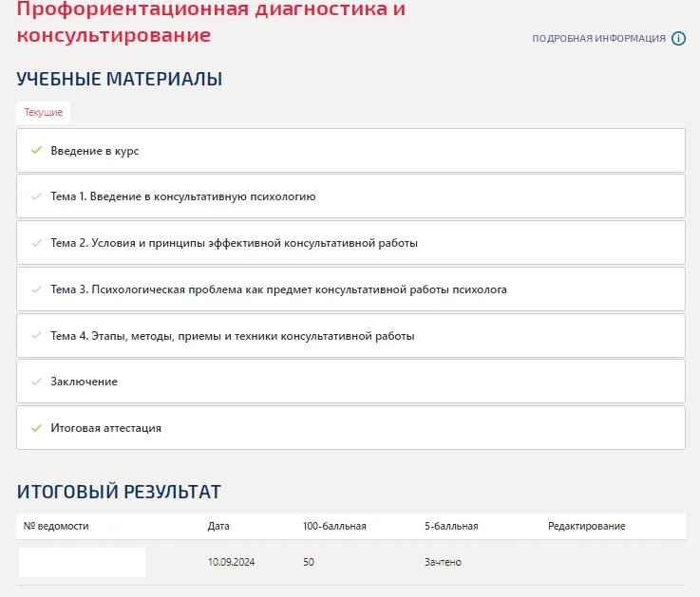Click the gray checkmark beside Тема 2
Viewport: 700px width, 597px height.
(37, 243)
